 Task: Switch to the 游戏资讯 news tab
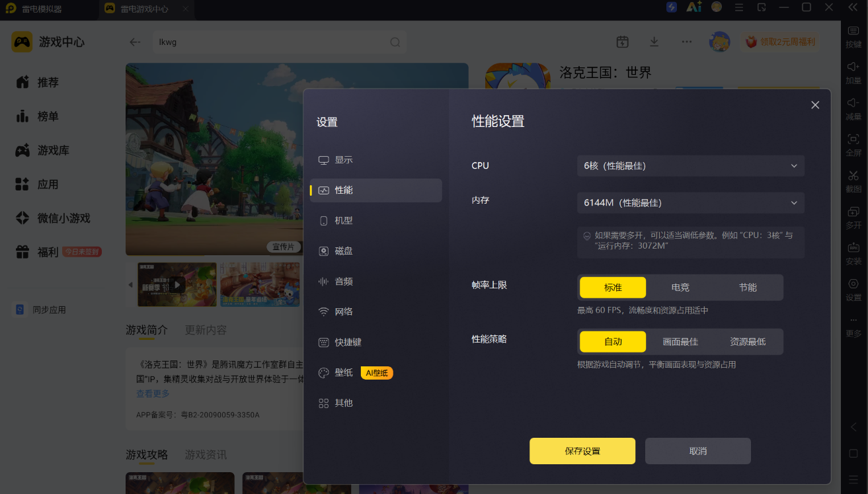pos(206,455)
